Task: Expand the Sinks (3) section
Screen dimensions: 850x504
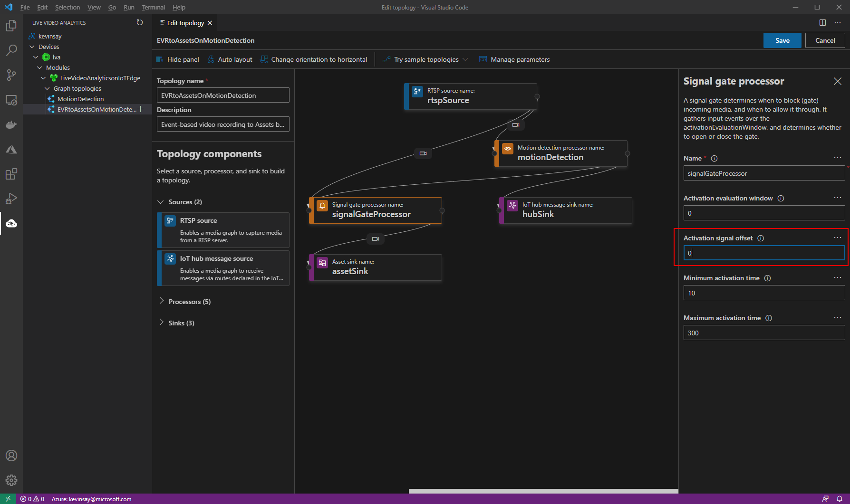Action: click(162, 323)
